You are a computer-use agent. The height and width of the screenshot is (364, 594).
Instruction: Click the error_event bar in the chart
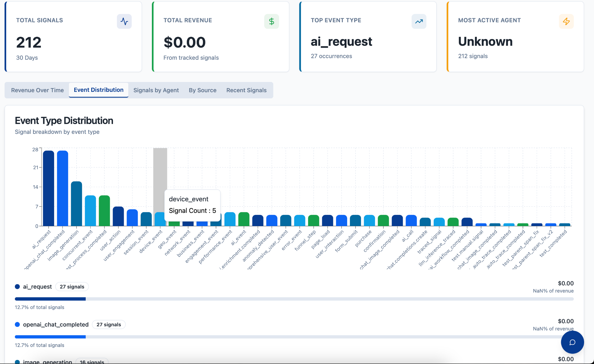pyautogui.click(x=299, y=221)
